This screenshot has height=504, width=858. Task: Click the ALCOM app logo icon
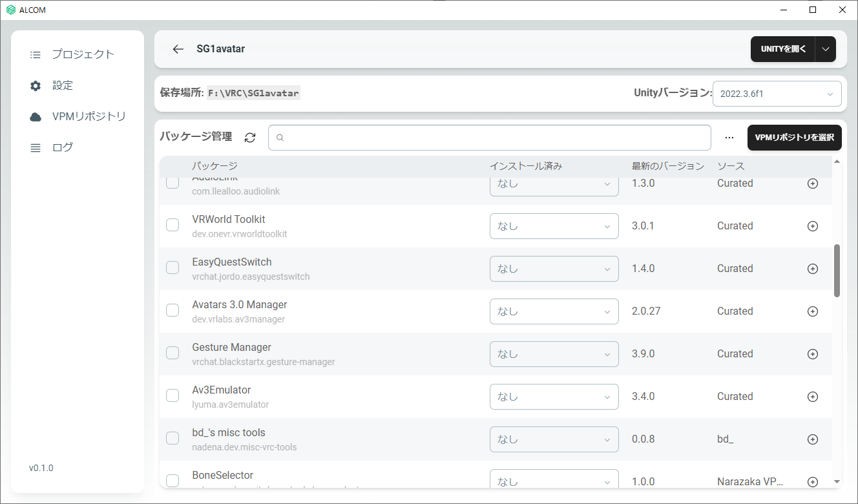10,10
